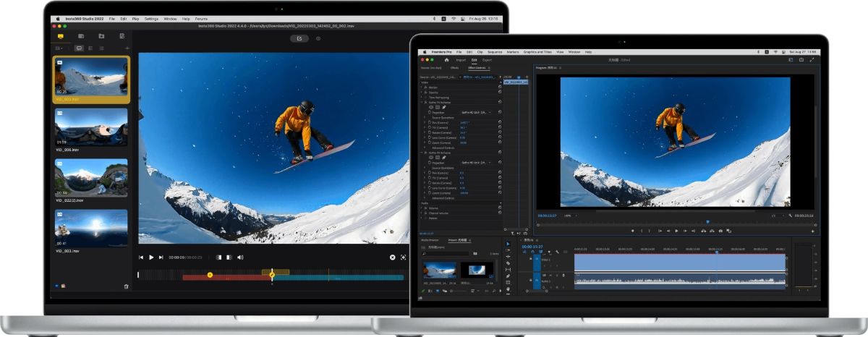
Task: Click the volume speaker icon in Insta360
Action: [240, 257]
